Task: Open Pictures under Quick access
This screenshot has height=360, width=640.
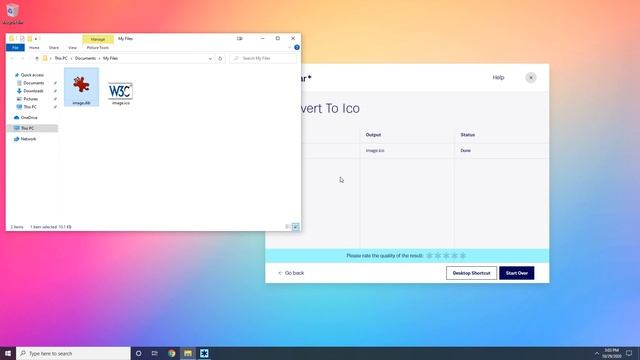Action: click(30, 99)
